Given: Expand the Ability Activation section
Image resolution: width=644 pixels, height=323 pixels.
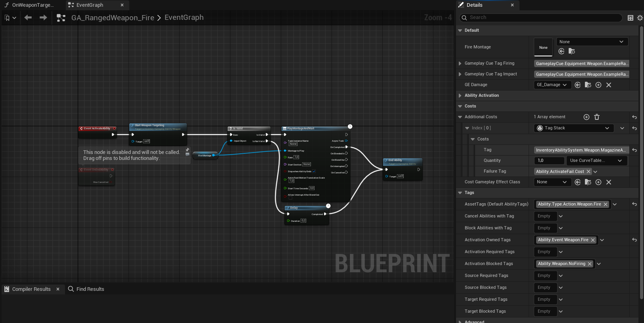Looking at the screenshot, I should click(460, 96).
